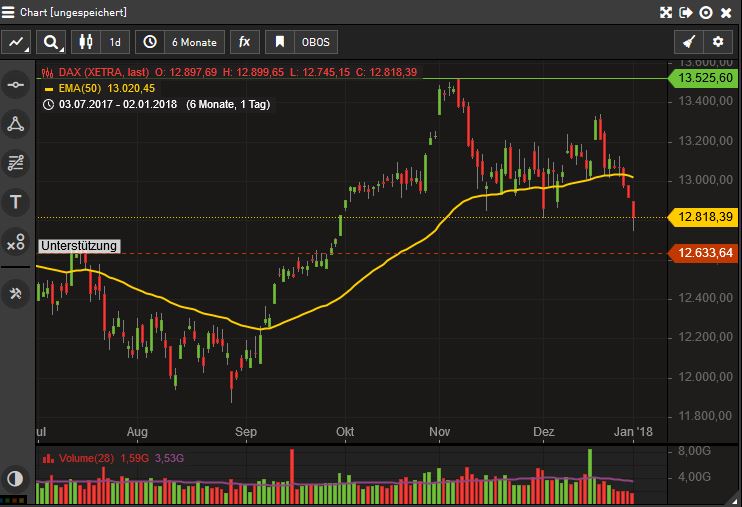Select the text annotation tool
This screenshot has height=507, width=742.
[x=16, y=202]
